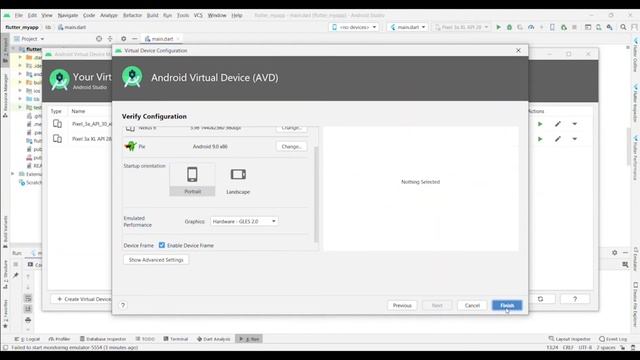This screenshot has width=640, height=360.
Task: Open the Flutter profile mode gauge icon
Action: click(531, 27)
